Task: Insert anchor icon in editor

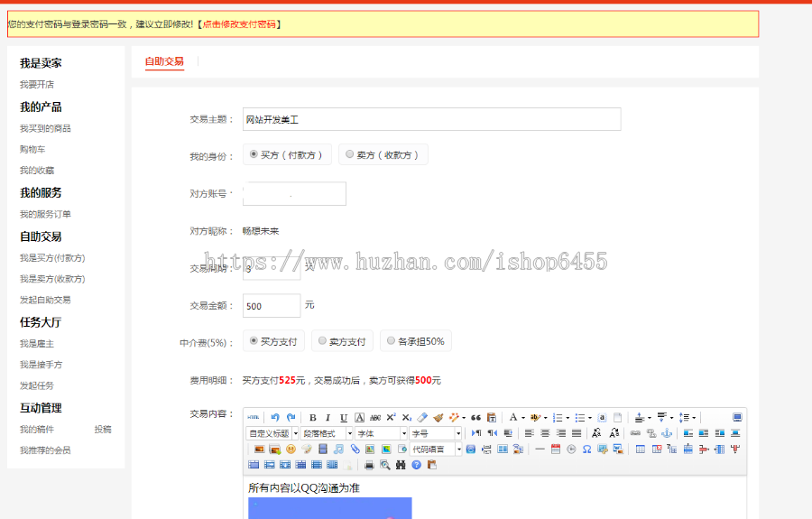Action: [667, 433]
